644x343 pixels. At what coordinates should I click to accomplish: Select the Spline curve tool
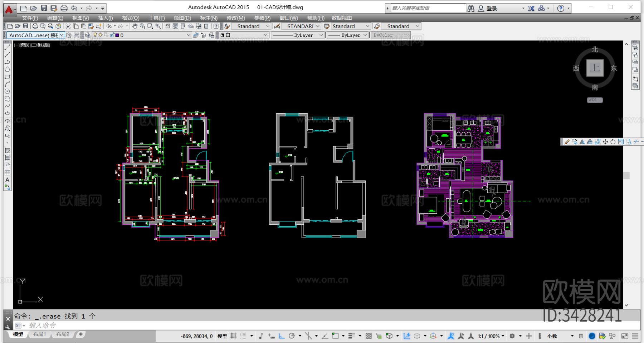(x=7, y=106)
